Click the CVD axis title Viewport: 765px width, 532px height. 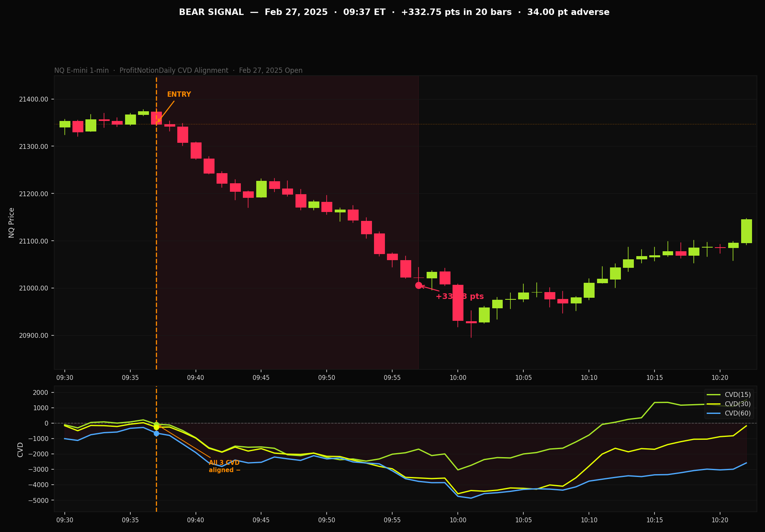pyautogui.click(x=20, y=449)
